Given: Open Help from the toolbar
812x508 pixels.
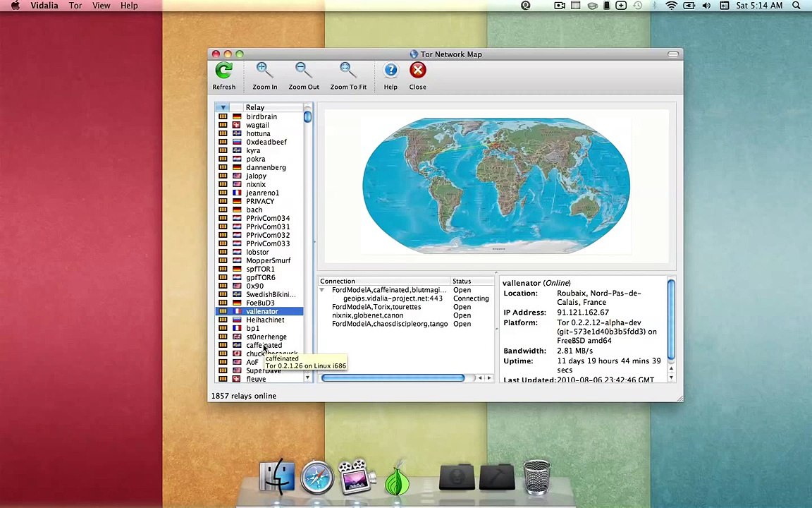Looking at the screenshot, I should click(390, 71).
